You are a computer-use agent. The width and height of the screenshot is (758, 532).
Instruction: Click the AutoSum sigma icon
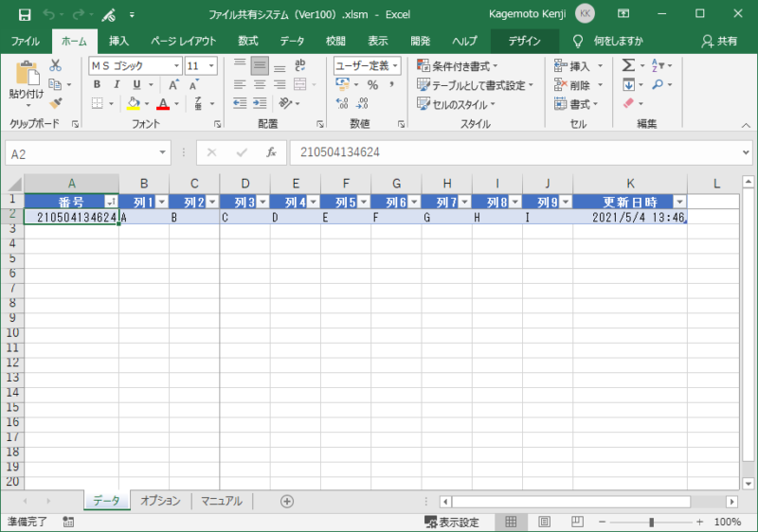coord(628,65)
